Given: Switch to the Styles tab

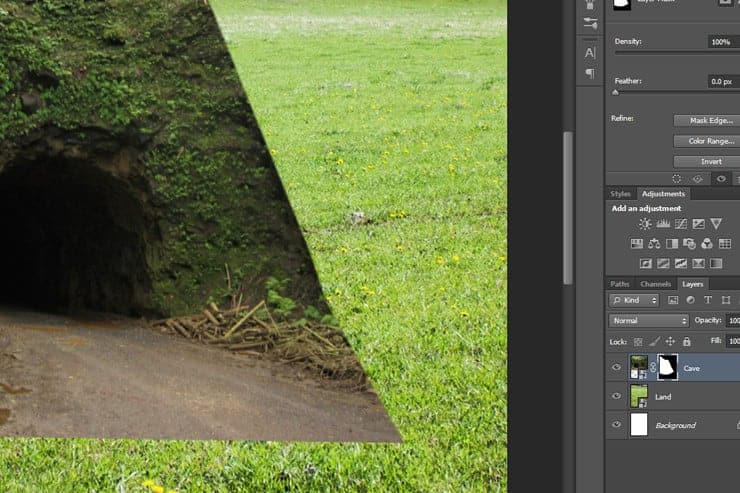Looking at the screenshot, I should pos(620,194).
